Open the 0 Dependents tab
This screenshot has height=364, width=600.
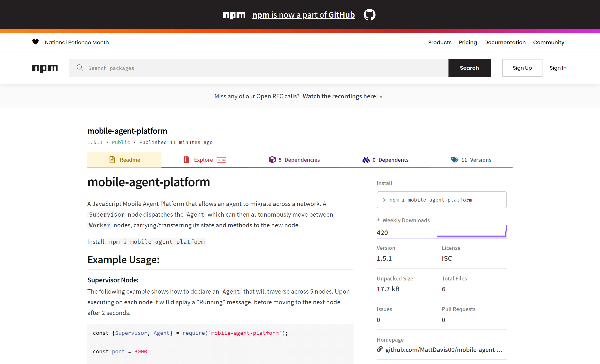[385, 160]
